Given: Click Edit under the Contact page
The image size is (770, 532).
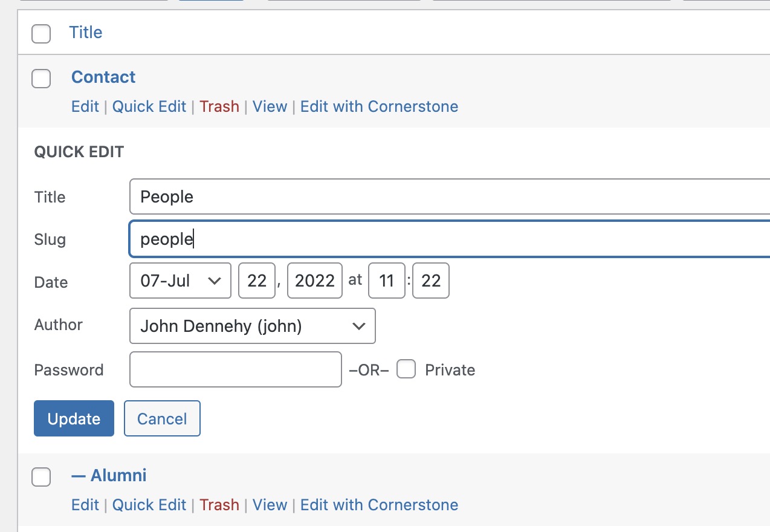Looking at the screenshot, I should 85,107.
